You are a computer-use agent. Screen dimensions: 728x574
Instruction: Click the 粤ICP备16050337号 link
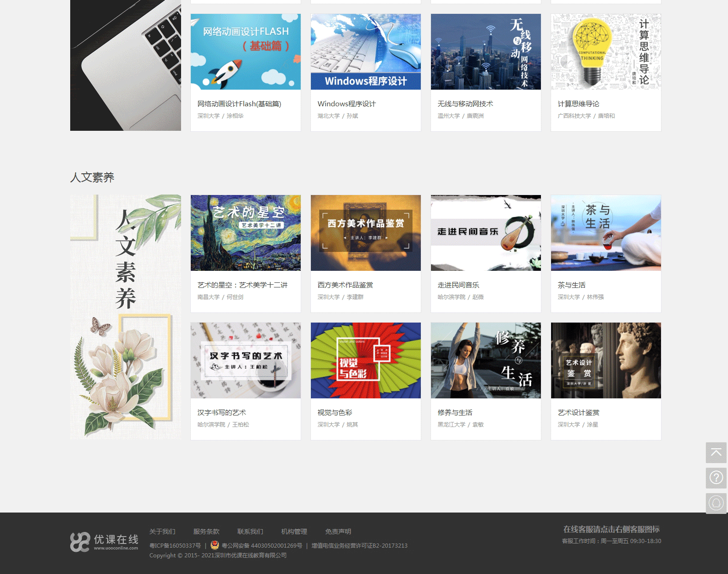(175, 546)
